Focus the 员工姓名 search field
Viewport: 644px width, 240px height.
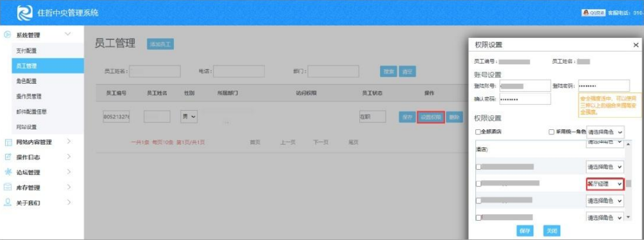[x=155, y=71]
